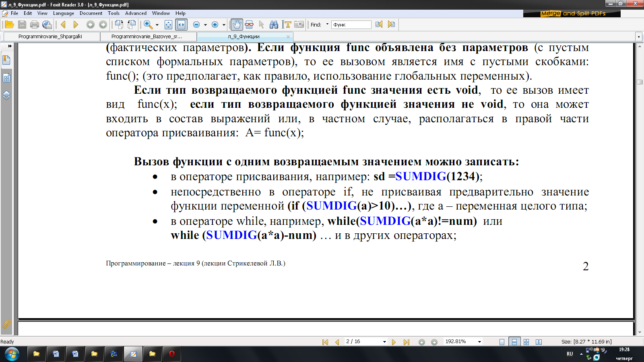Switch to Programmirovanie_Bazovye_sr tab
Image resolution: width=644 pixels, height=362 pixels.
[147, 36]
